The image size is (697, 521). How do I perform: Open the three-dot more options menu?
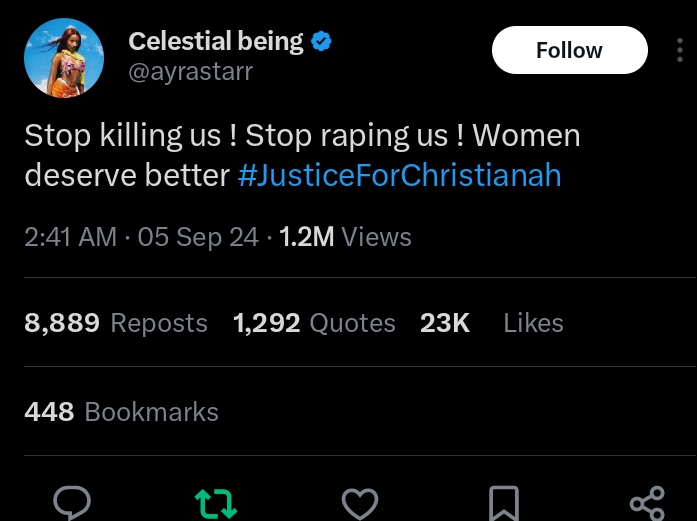click(677, 50)
